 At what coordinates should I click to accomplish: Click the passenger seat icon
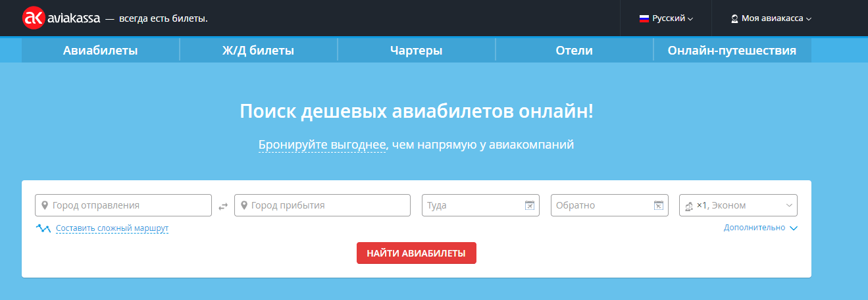point(689,206)
